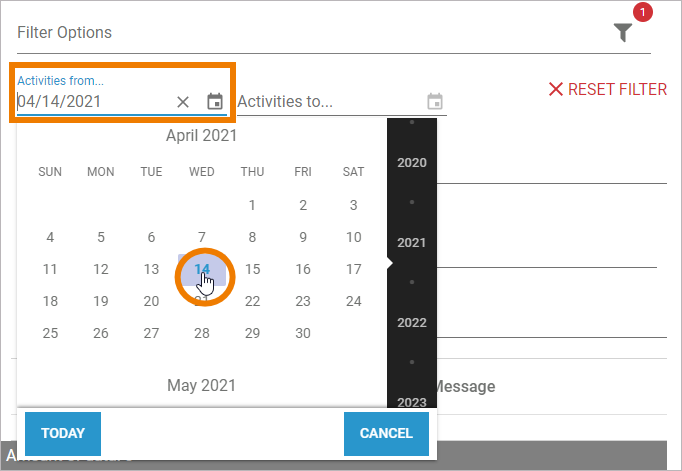Select April 14 on the calendar
This screenshot has width=682, height=471.
click(x=202, y=269)
